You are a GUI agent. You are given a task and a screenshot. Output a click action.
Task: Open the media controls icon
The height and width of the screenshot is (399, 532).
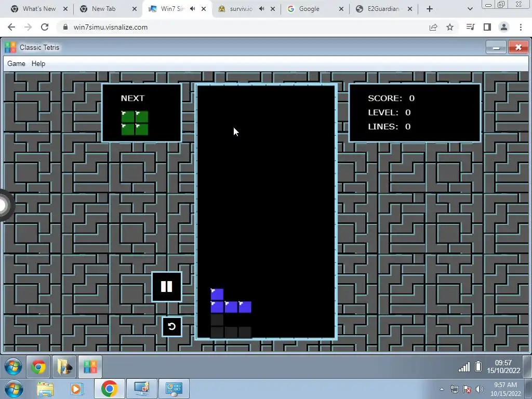470,27
